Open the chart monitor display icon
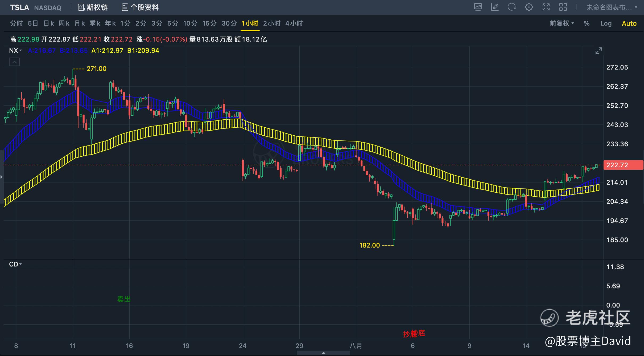 [x=478, y=7]
